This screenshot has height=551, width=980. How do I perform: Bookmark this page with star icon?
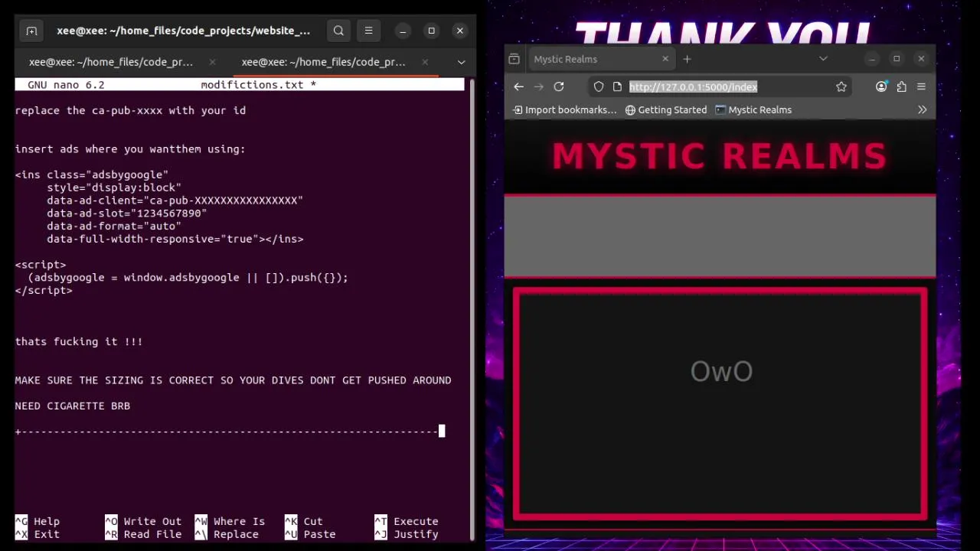click(841, 86)
